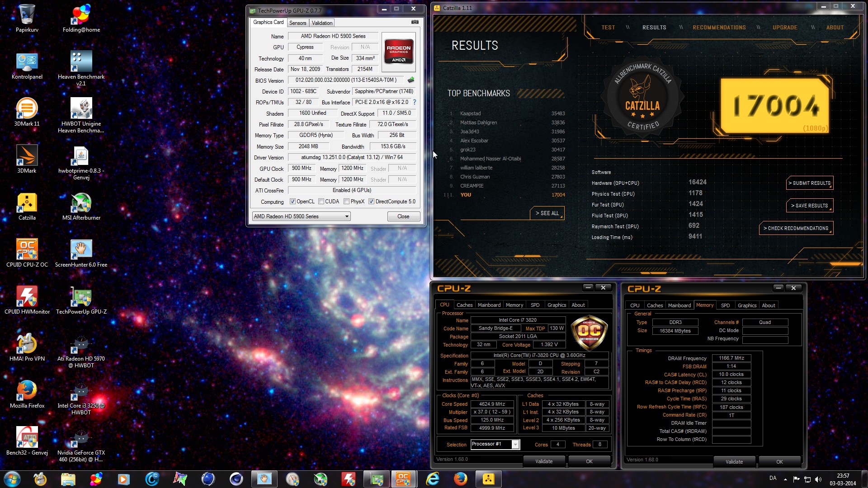Image resolution: width=868 pixels, height=488 pixels.
Task: Click the Firefox icon in the taskbar
Action: (460, 479)
